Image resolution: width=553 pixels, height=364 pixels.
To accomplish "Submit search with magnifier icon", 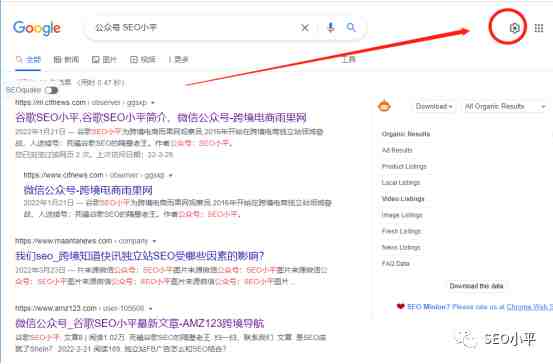I will 351,27.
